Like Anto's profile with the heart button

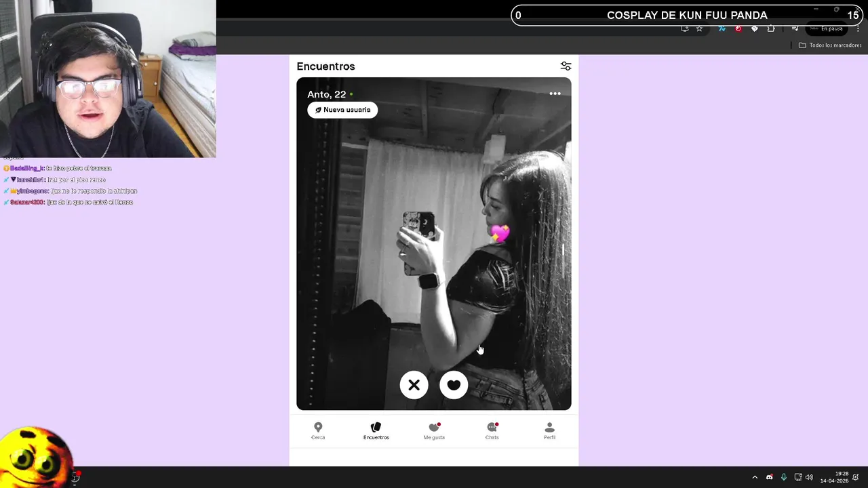pos(454,385)
